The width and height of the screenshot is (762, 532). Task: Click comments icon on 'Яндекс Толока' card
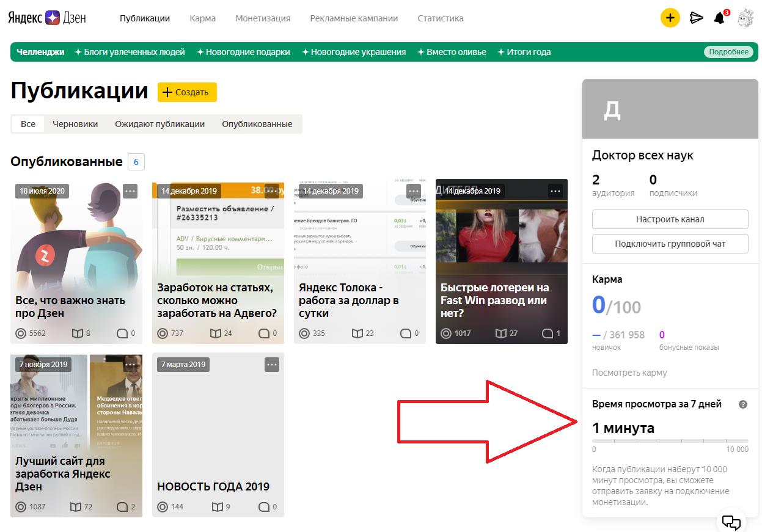pos(406,333)
